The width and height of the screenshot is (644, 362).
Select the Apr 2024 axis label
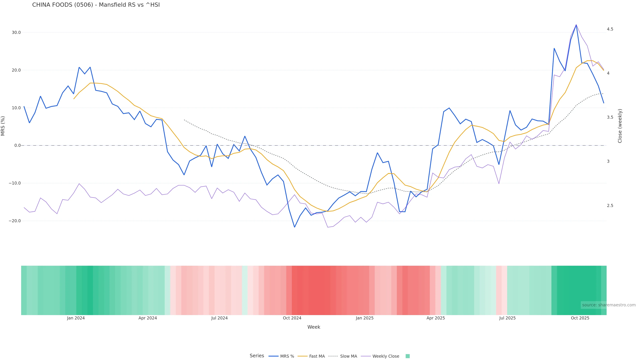click(x=148, y=318)
